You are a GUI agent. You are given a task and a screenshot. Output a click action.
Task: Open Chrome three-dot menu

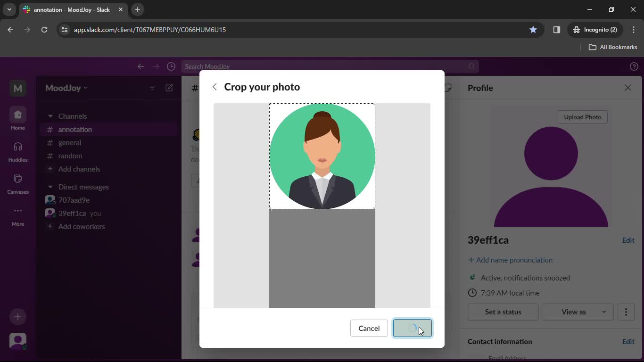pyautogui.click(x=634, y=30)
